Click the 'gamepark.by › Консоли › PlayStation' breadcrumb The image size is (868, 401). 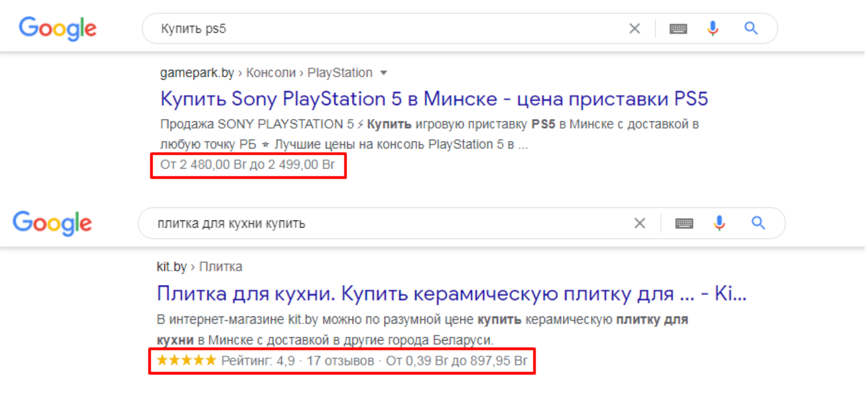(x=266, y=73)
